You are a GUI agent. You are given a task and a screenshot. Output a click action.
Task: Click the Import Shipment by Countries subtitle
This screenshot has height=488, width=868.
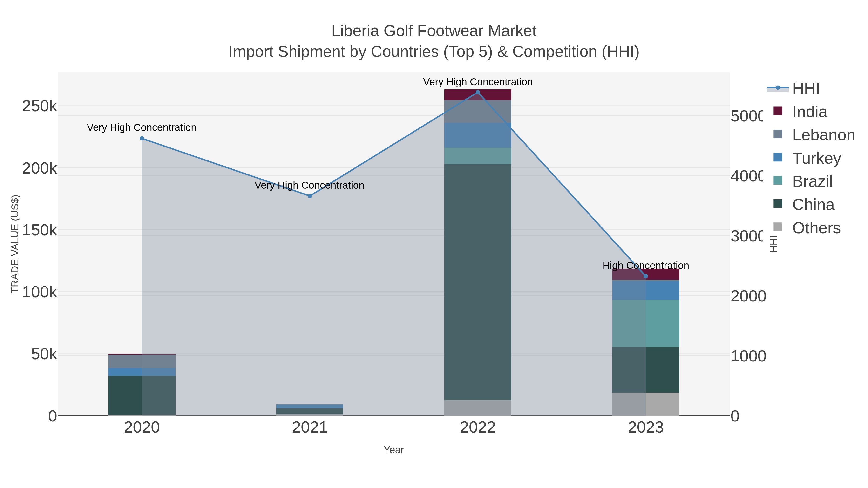(434, 52)
